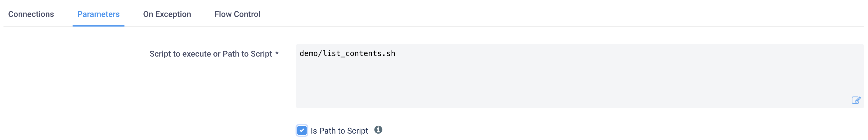868x140 pixels.
Task: Expand the script field using the pencil icon
Action: coord(855,100)
